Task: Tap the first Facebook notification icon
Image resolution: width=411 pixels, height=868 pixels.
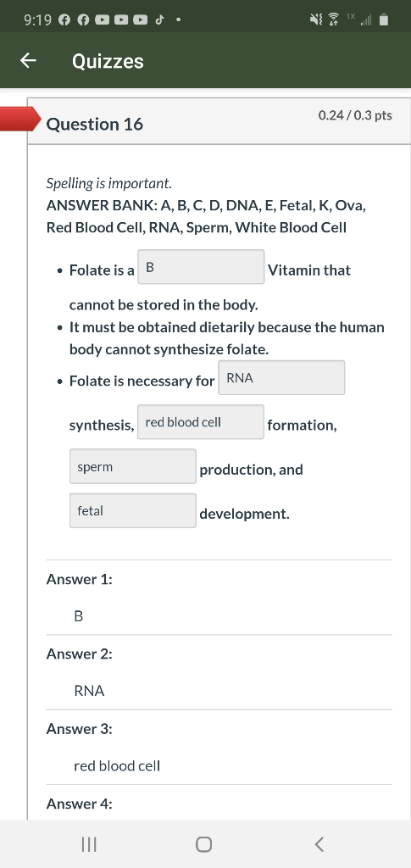Action: pyautogui.click(x=64, y=20)
